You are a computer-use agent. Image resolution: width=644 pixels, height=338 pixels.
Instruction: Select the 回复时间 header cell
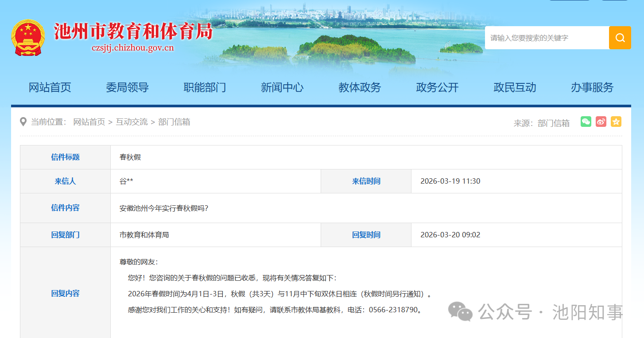[366, 235]
